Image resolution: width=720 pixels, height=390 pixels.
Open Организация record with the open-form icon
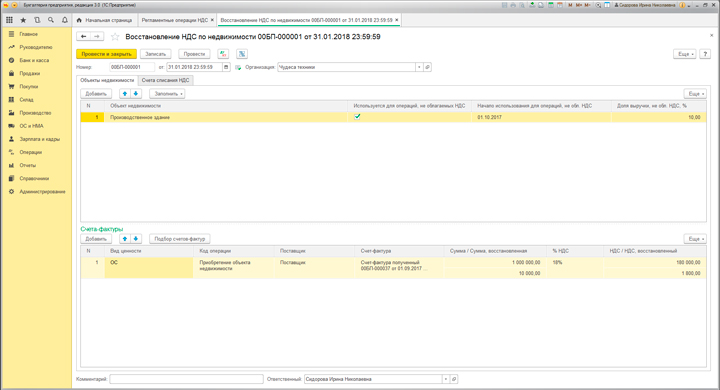pyautogui.click(x=427, y=67)
